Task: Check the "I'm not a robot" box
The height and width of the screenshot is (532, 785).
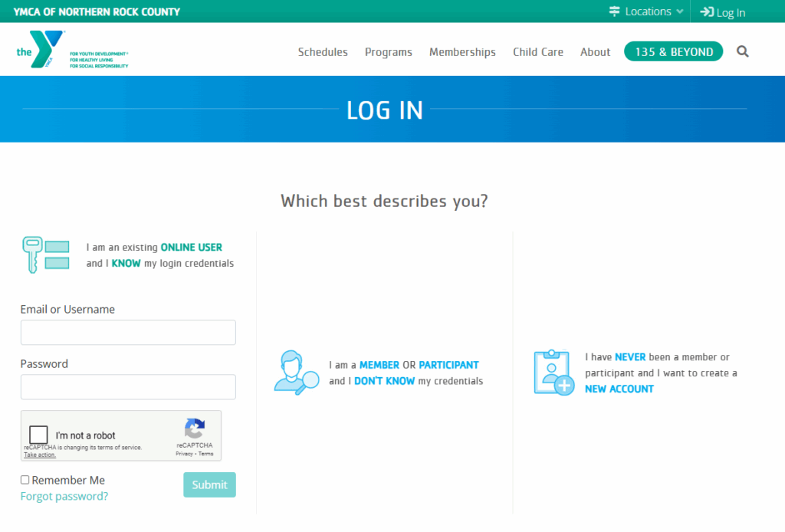Action: [39, 435]
